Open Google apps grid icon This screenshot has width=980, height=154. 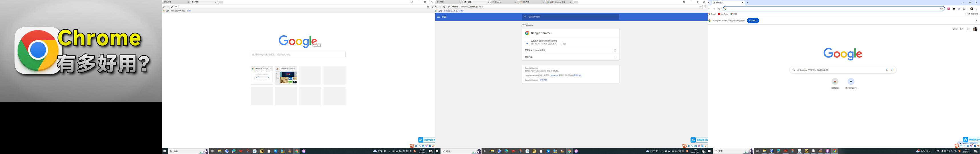pyautogui.click(x=968, y=29)
